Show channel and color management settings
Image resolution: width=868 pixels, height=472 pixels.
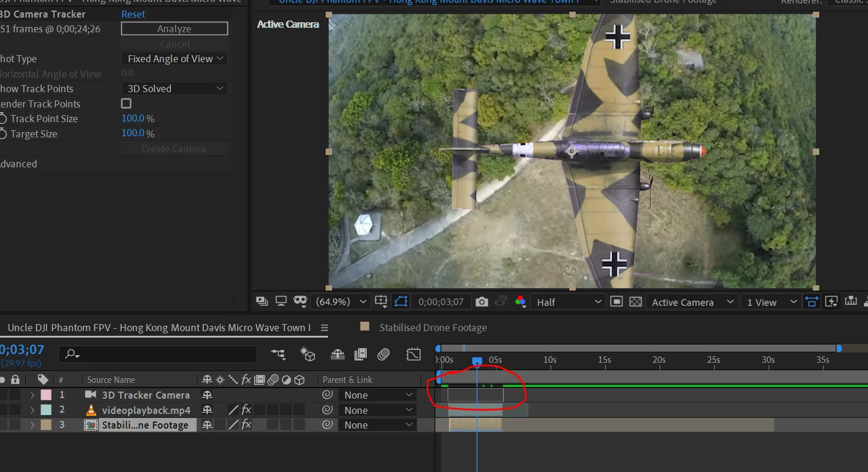(520, 302)
